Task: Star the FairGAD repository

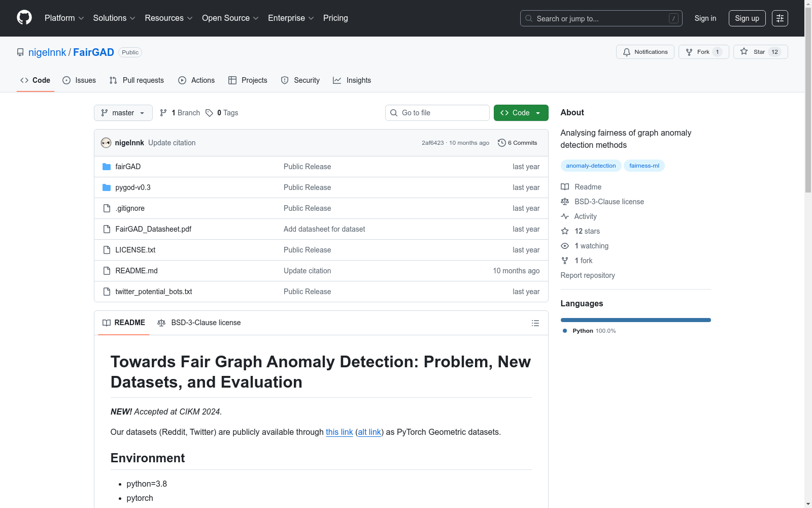Action: pyautogui.click(x=760, y=52)
